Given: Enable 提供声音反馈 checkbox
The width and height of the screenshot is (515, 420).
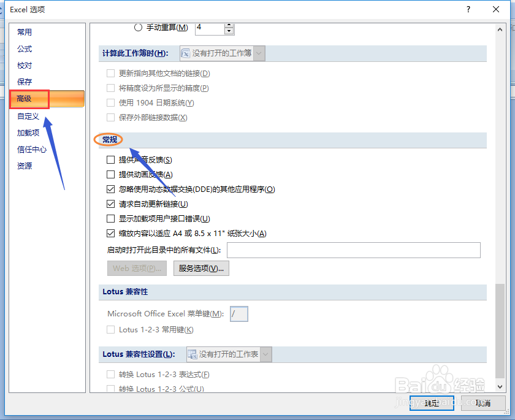Looking at the screenshot, I should pyautogui.click(x=111, y=160).
